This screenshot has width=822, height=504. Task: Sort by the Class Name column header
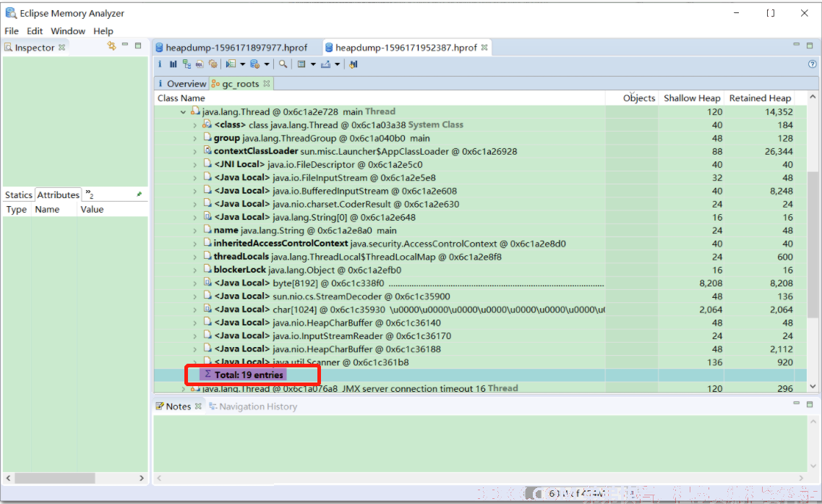pos(380,98)
